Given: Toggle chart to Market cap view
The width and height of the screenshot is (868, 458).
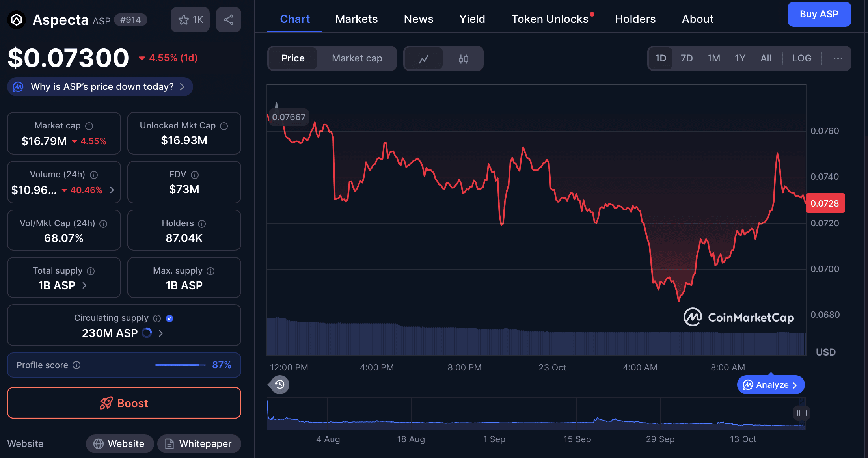Looking at the screenshot, I should [x=357, y=58].
